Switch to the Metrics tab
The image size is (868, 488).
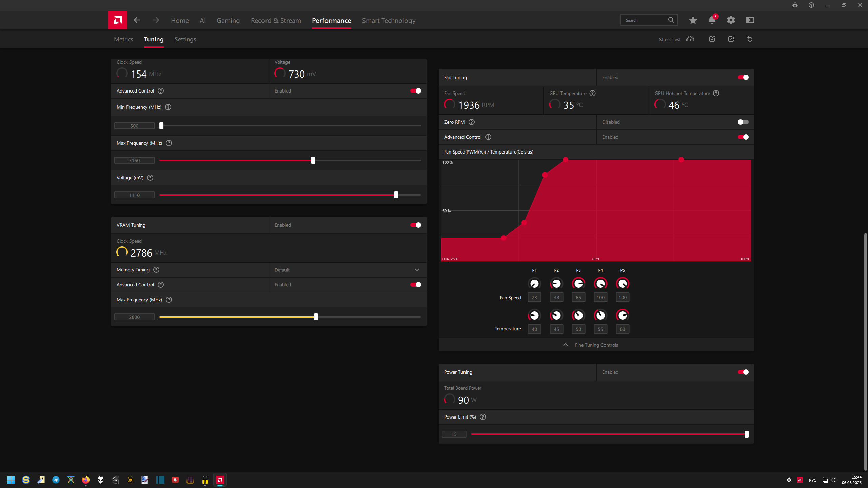(123, 39)
